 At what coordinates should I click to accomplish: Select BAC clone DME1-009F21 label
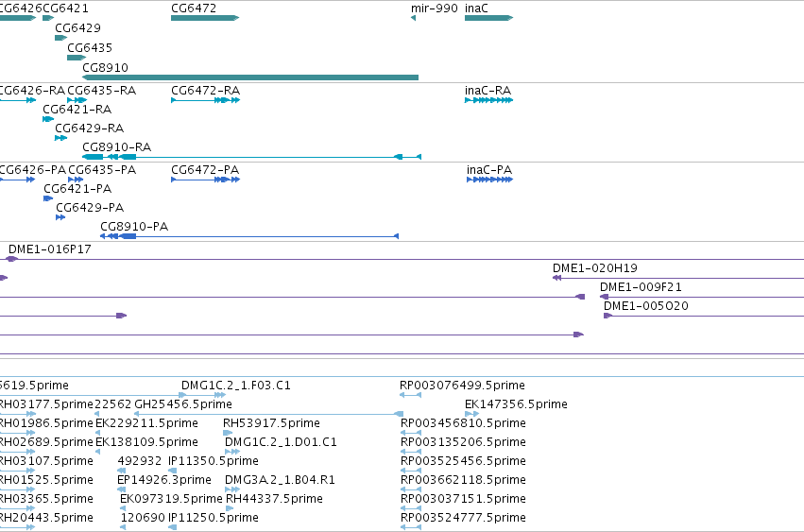point(641,287)
